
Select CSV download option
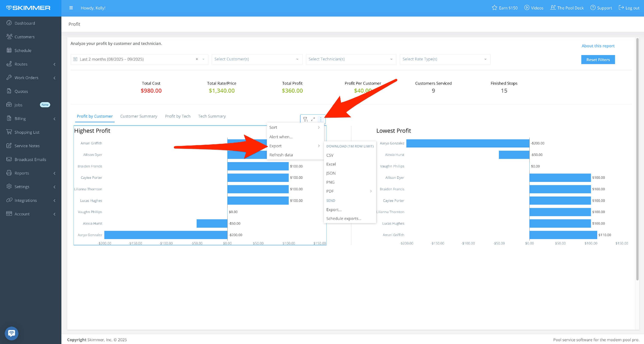pyautogui.click(x=330, y=155)
